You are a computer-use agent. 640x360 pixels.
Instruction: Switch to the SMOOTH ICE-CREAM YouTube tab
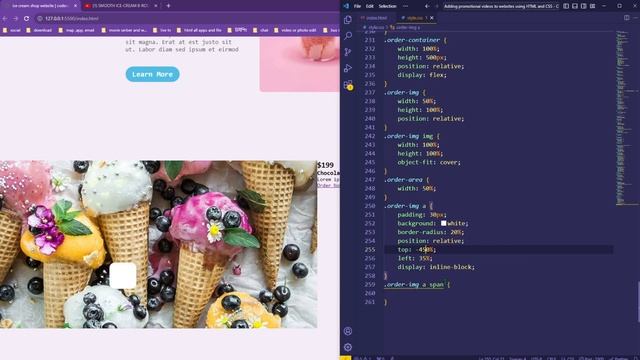click(x=120, y=6)
